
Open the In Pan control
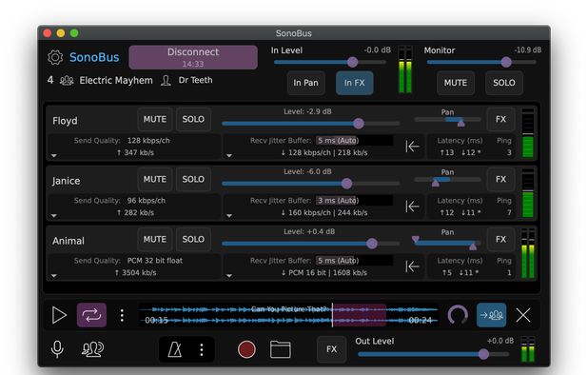click(305, 83)
